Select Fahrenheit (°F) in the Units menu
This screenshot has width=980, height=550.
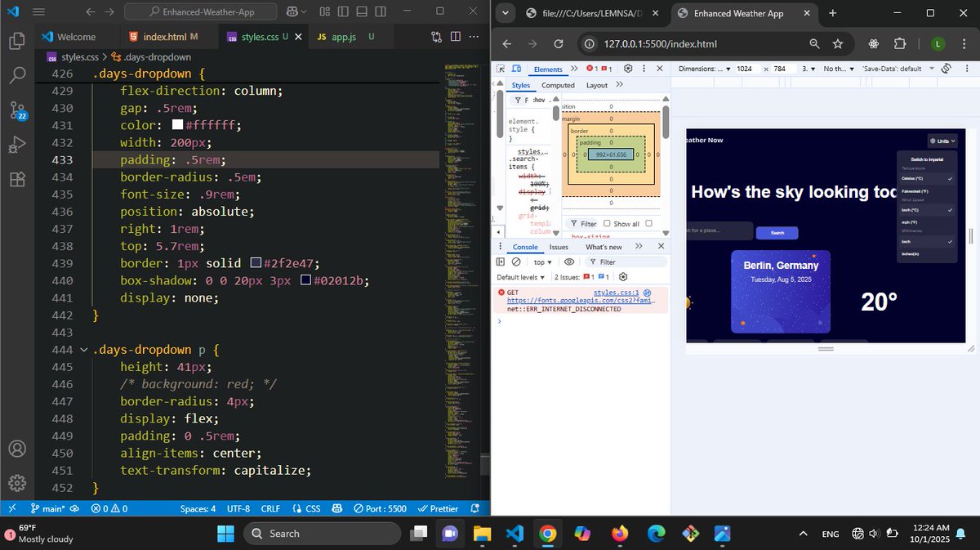point(915,190)
